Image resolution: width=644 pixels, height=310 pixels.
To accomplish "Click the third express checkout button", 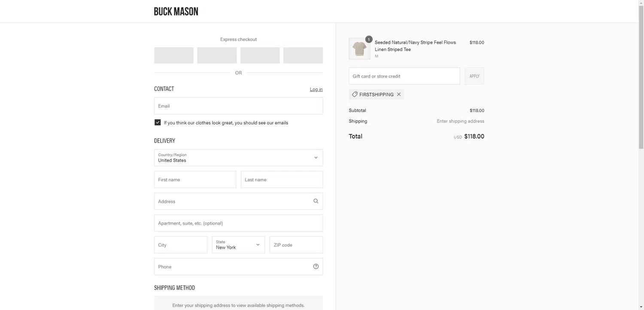I will (x=260, y=55).
